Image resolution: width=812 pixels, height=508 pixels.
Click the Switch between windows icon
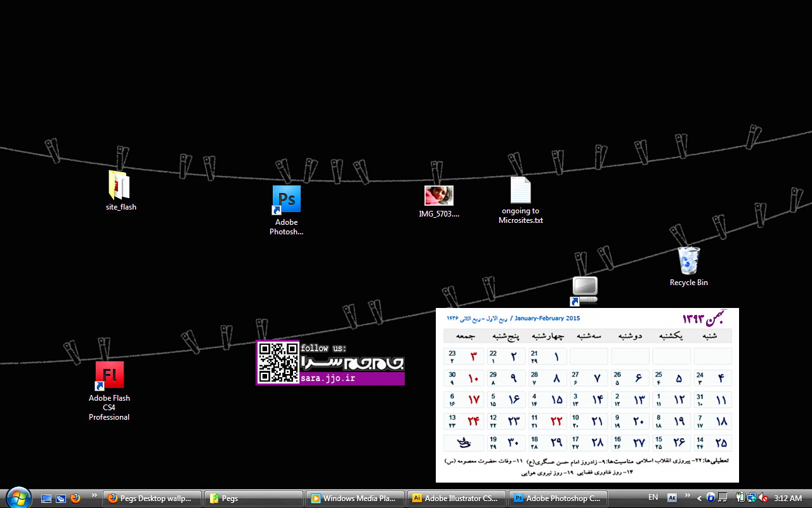tap(61, 498)
